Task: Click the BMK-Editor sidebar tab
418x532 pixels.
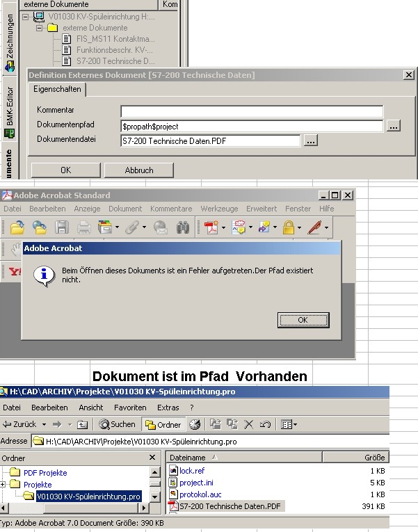Action: [10, 112]
